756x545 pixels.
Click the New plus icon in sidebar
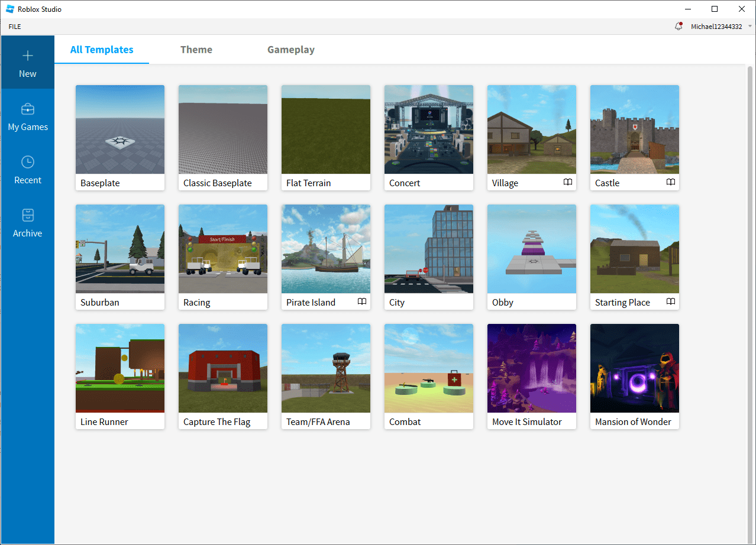[x=28, y=56]
